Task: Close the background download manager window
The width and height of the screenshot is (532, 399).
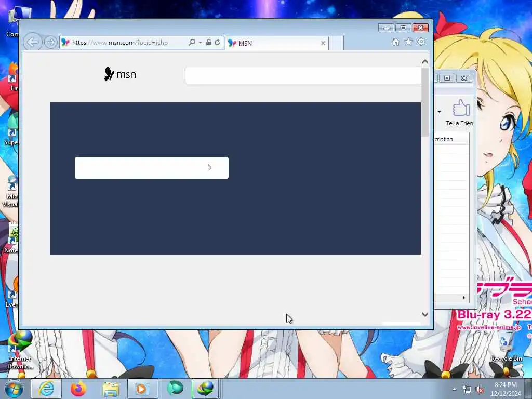Action: pos(464,78)
